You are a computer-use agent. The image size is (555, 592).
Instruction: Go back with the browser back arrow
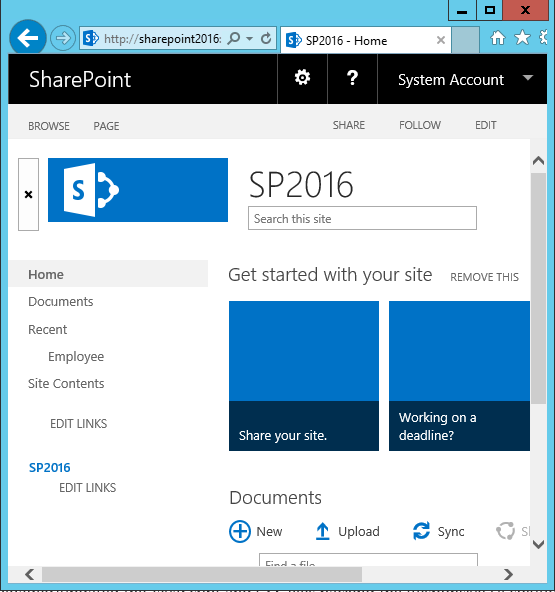coord(28,38)
